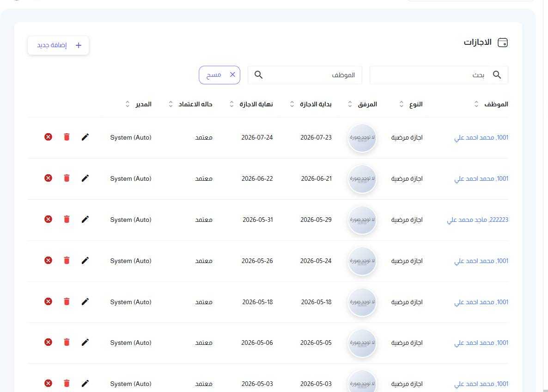
Task: Focus the بحث search input
Action: point(438,75)
